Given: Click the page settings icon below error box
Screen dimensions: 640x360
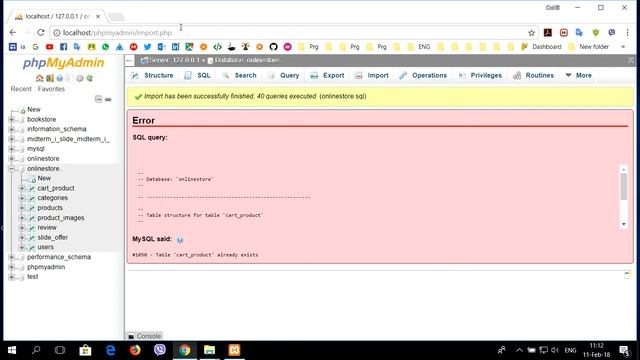Looking at the screenshot, I should [x=627, y=275].
